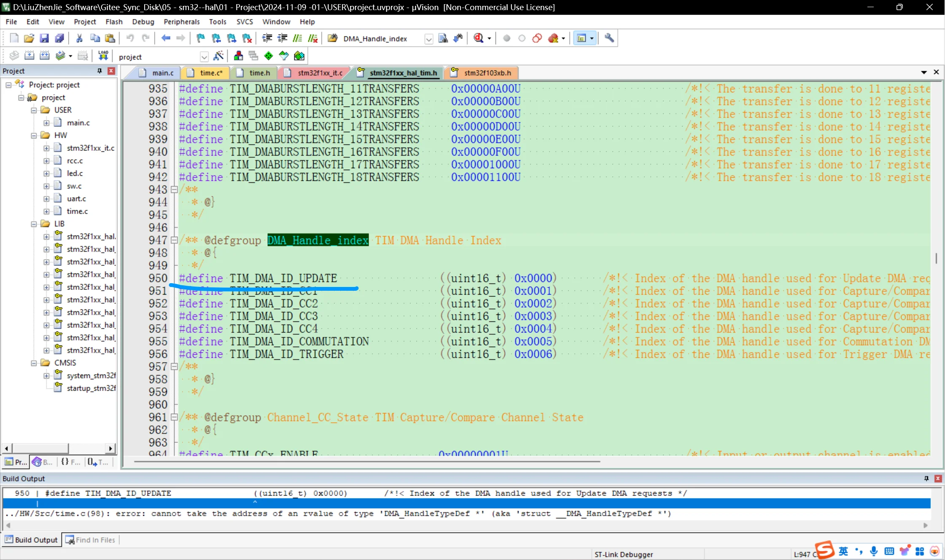This screenshot has height=560, width=945.
Task: Open the window layout dropdown arrow
Action: tap(592, 38)
